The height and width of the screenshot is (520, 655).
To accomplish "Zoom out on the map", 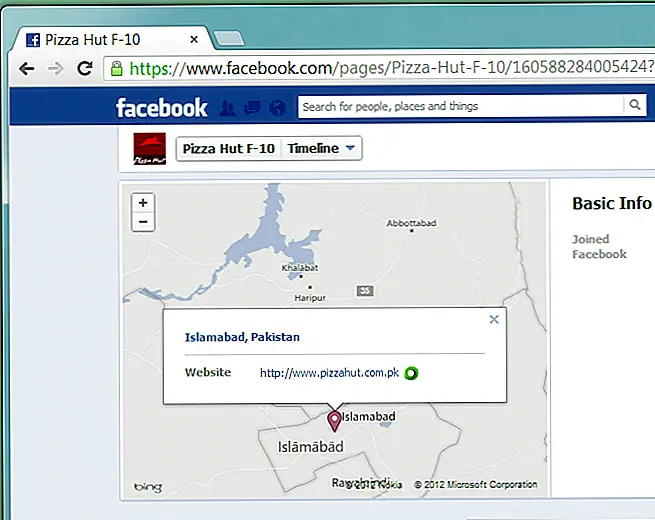I will pos(143,221).
